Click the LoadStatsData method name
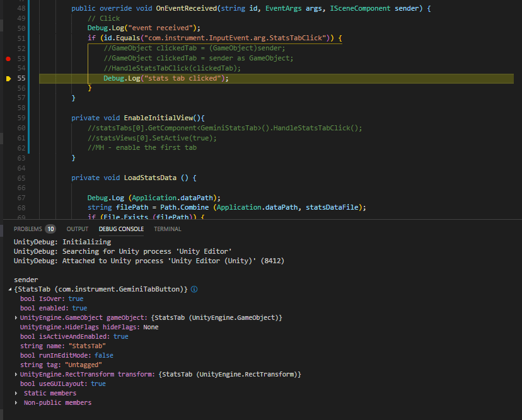Viewport: 522px width, 420px height. point(150,178)
